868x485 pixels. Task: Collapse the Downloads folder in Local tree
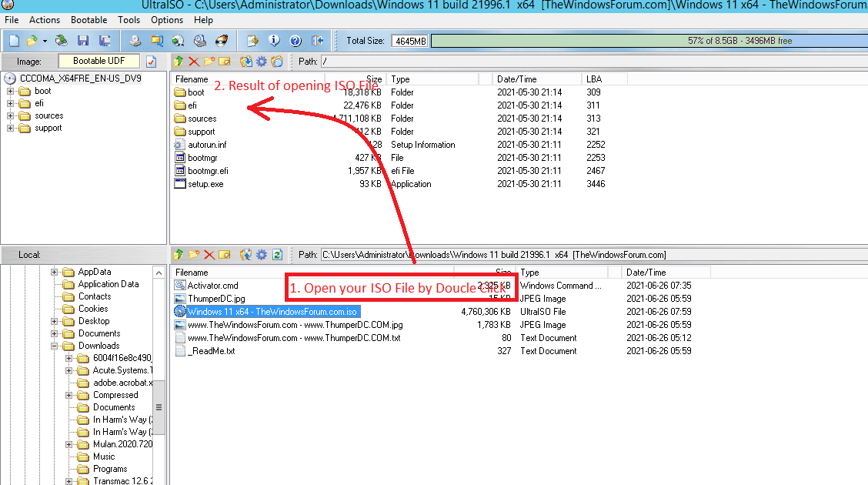(x=54, y=346)
